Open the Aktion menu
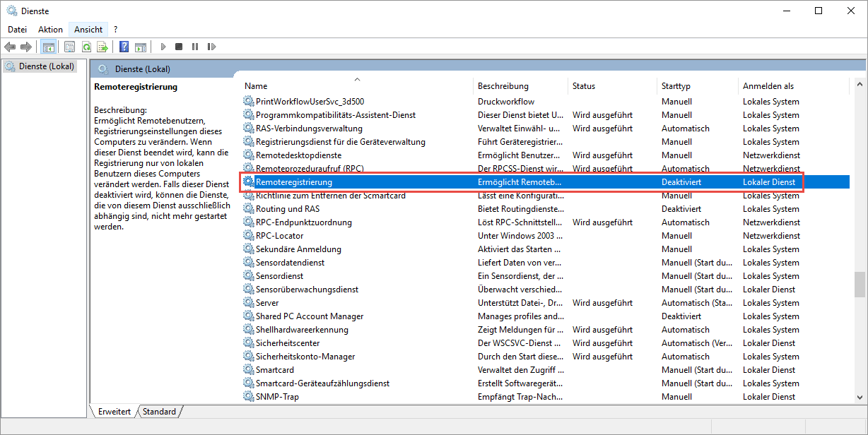This screenshot has height=435, width=868. (50, 30)
